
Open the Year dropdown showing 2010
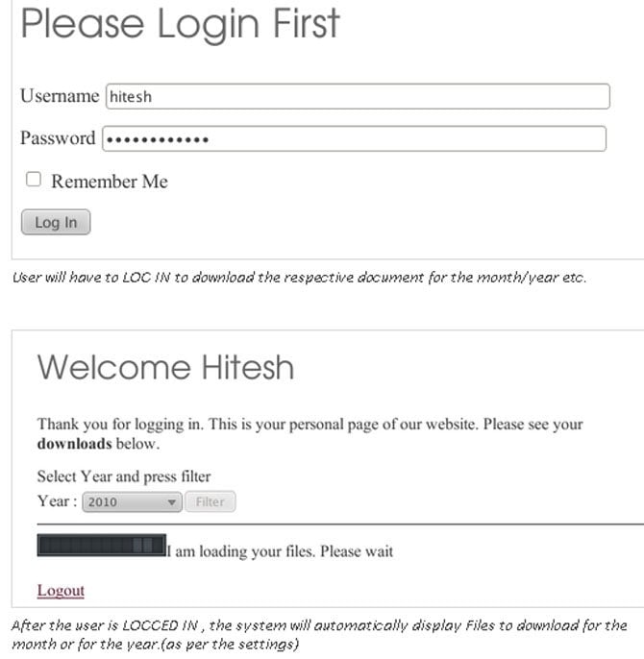pos(132,501)
